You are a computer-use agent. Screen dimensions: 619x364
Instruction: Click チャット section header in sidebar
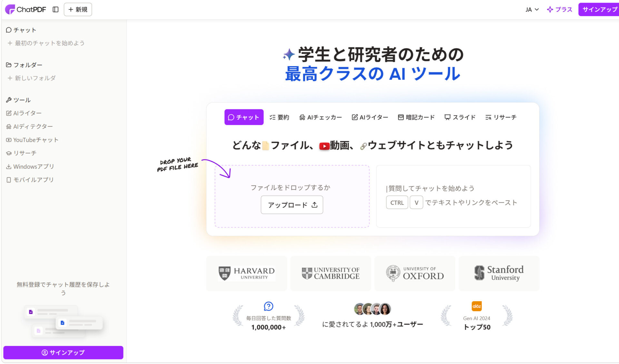click(21, 30)
